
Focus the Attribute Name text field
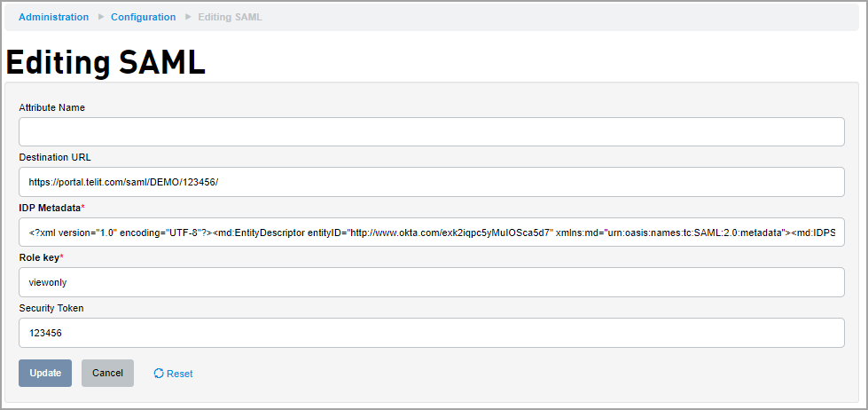432,132
